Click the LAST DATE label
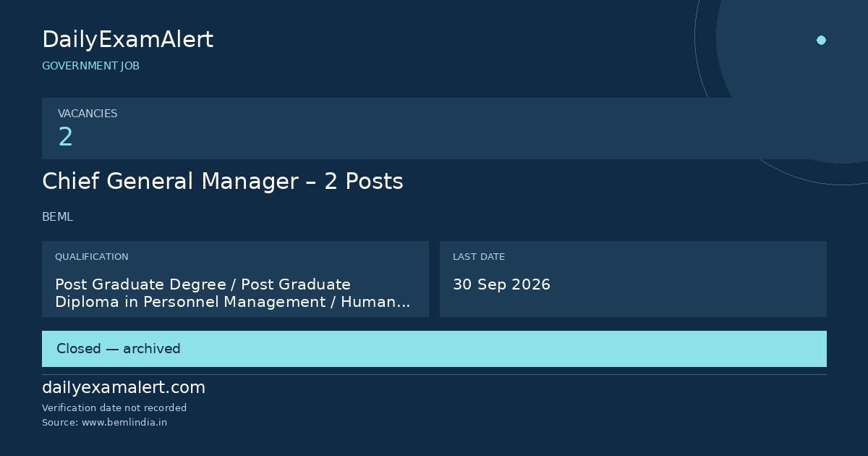868x456 pixels. coord(479,257)
